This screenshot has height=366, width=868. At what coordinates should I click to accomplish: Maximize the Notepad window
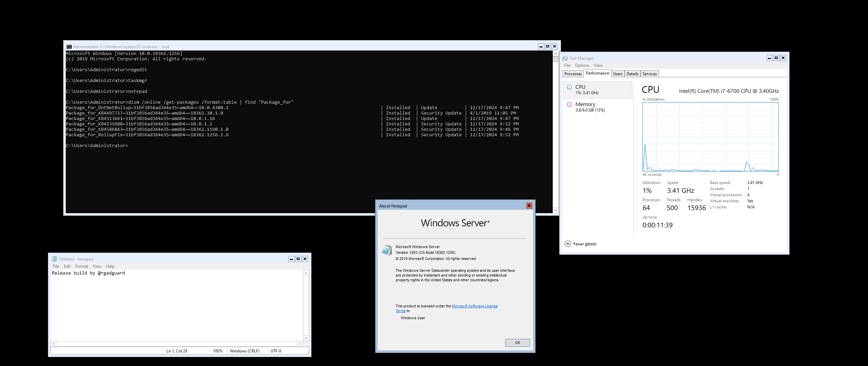click(x=298, y=259)
